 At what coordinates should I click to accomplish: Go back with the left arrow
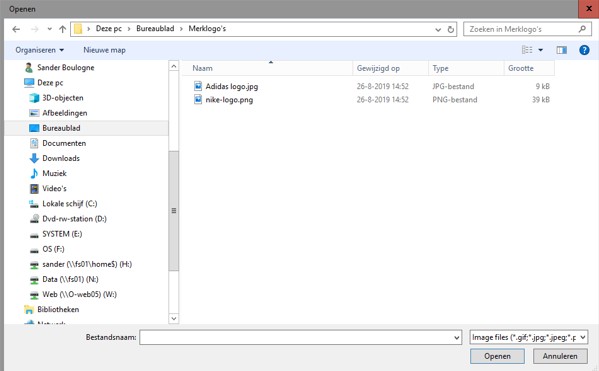pos(16,29)
